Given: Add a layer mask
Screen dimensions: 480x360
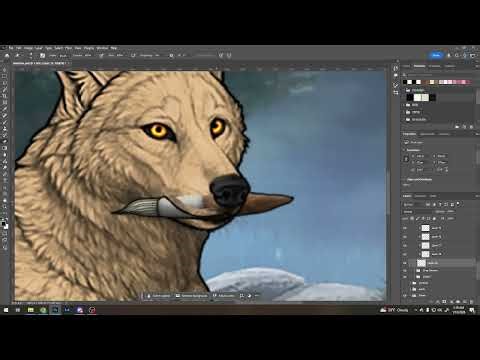Looking at the screenshot, I should 444,301.
